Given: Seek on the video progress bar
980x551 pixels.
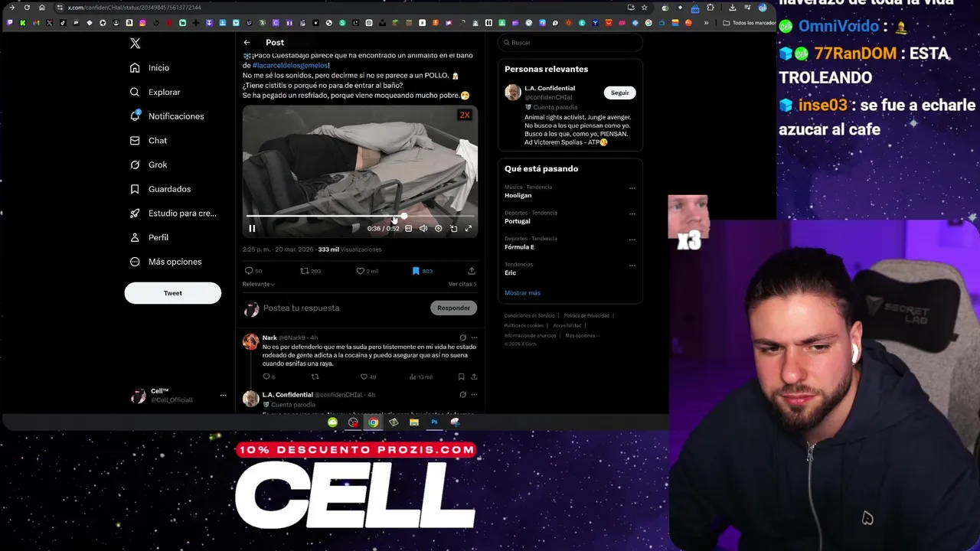Looking at the screenshot, I should tap(360, 217).
